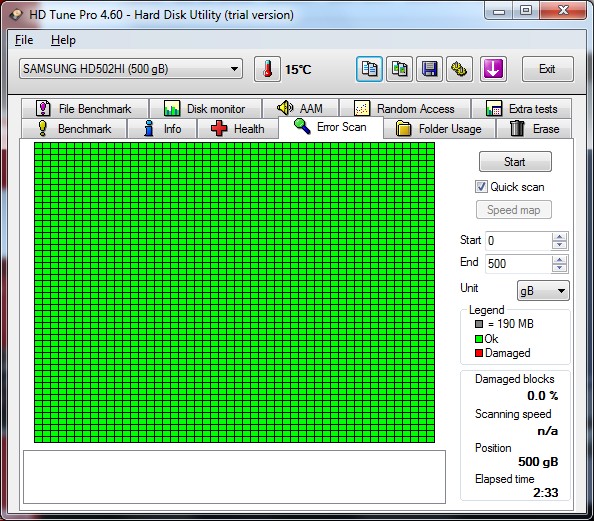Click the Start scan button
This screenshot has height=521, width=594.
point(515,162)
